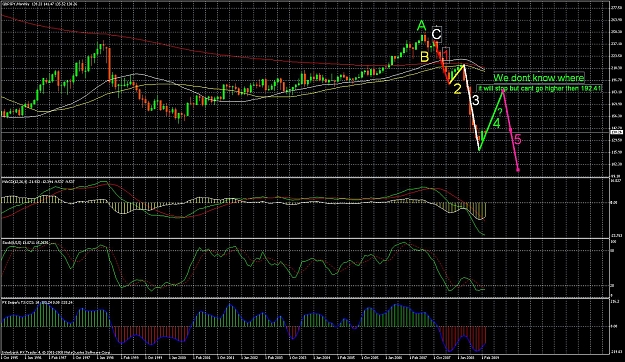Select the 'cant go higher then 192.41' text label
The width and height of the screenshot is (625, 362).
click(561, 88)
